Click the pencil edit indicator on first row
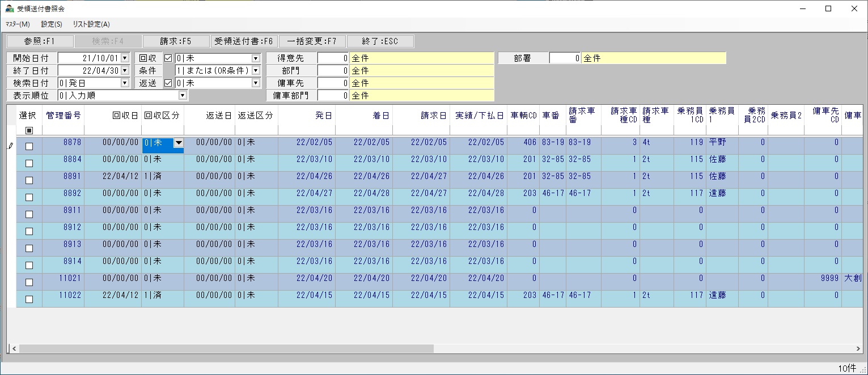 [11, 146]
